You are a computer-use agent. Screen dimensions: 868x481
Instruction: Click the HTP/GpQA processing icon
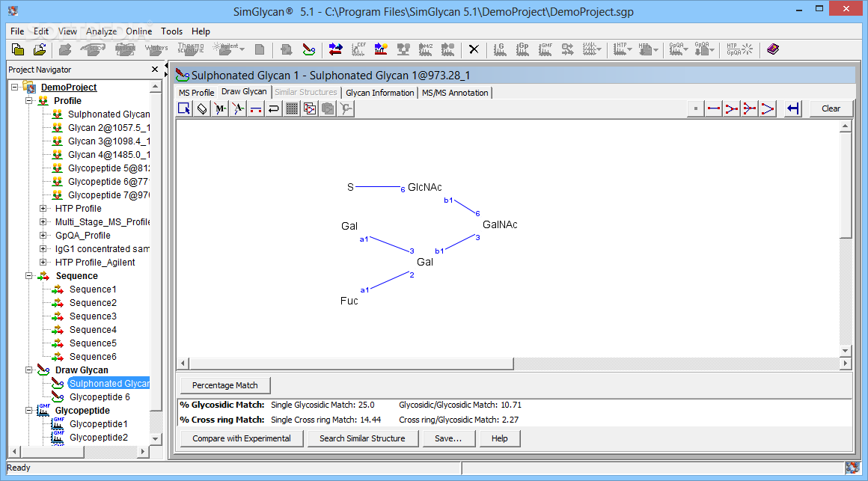click(739, 50)
